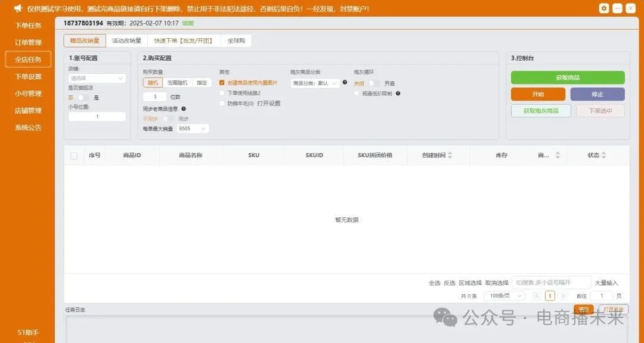Click help icon next to 商品分类 dropdown
Screen dimensions: 644x343
click(345, 83)
